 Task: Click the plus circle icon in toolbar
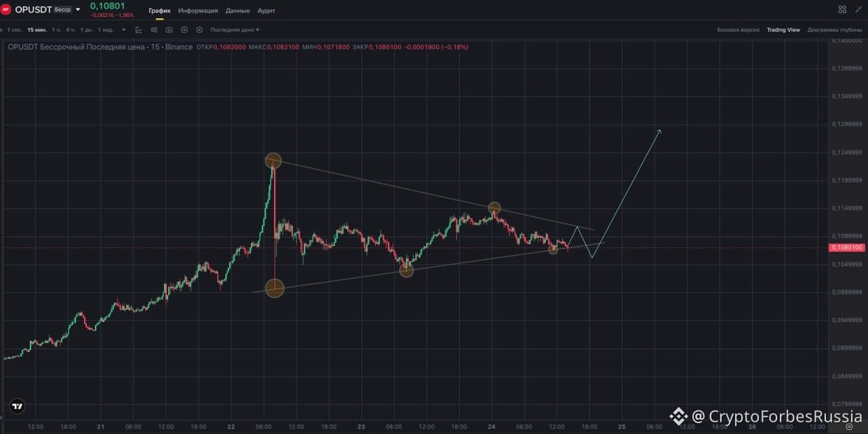coord(184,30)
